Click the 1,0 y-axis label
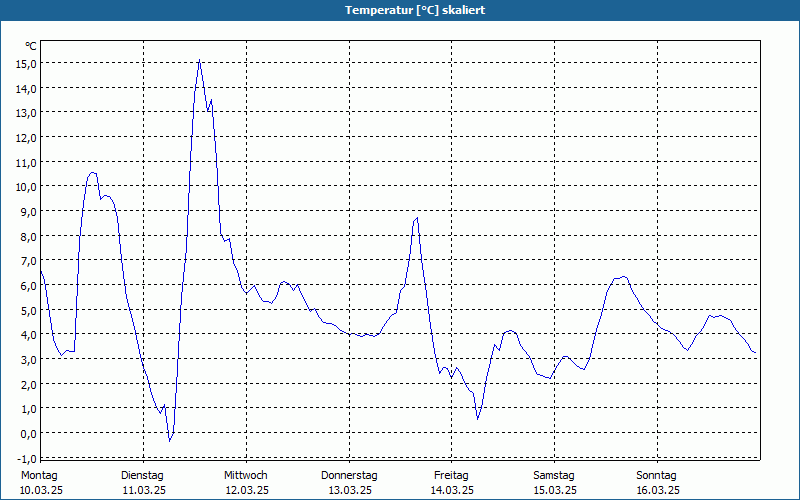This screenshot has width=800, height=500. click(x=28, y=409)
